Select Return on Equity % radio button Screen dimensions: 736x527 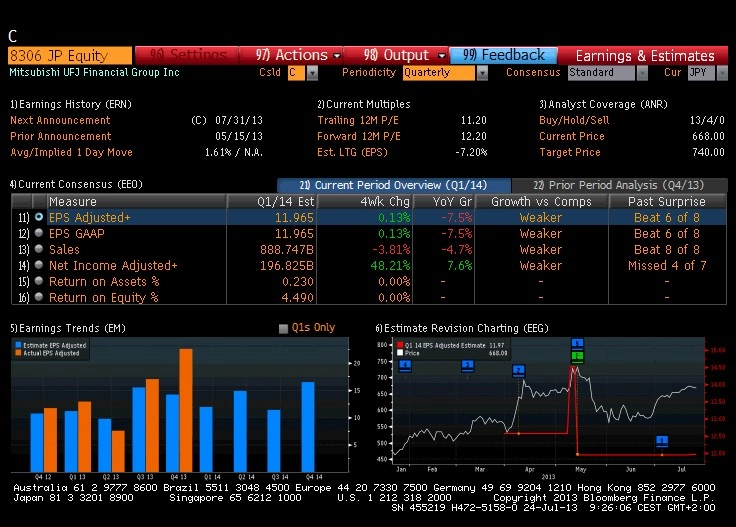pyautogui.click(x=39, y=297)
